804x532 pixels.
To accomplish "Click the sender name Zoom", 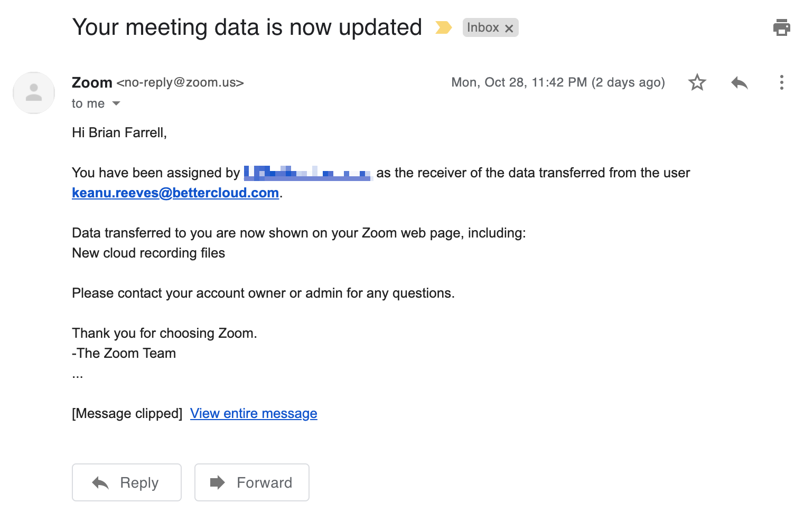I will [x=92, y=82].
